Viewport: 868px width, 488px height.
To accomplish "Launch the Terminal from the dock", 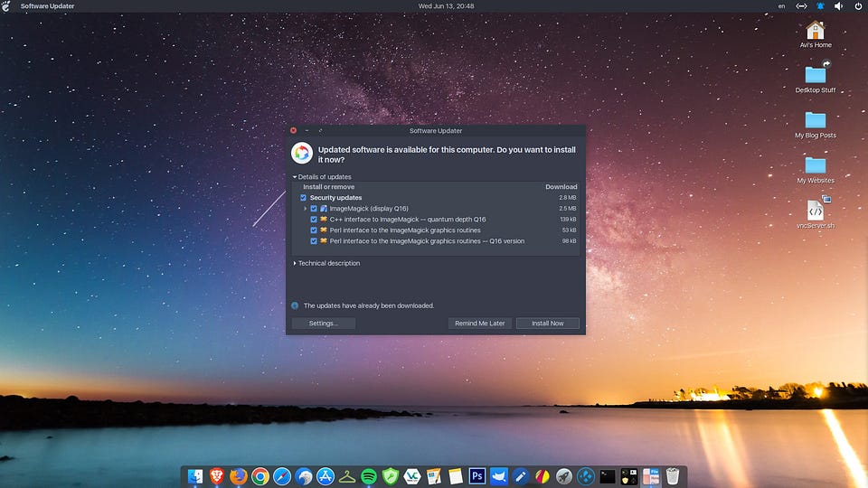I will point(608,475).
